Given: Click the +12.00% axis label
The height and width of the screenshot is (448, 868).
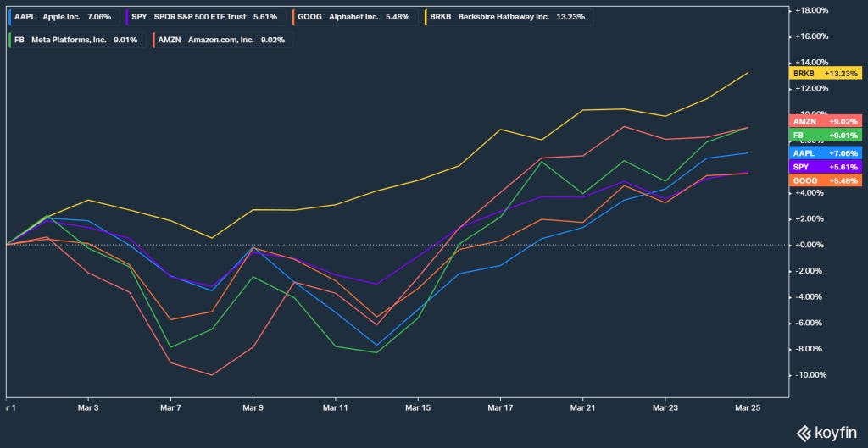Looking at the screenshot, I should pyautogui.click(x=811, y=88).
